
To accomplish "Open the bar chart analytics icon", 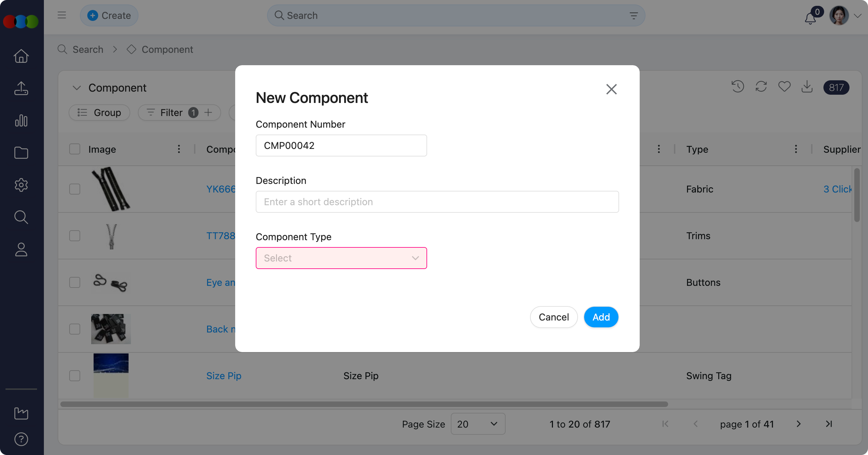I will click(21, 120).
